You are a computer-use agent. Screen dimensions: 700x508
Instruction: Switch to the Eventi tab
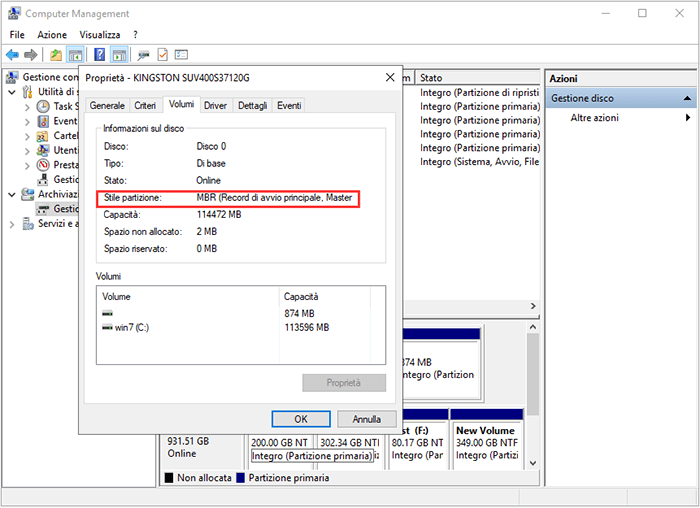289,105
